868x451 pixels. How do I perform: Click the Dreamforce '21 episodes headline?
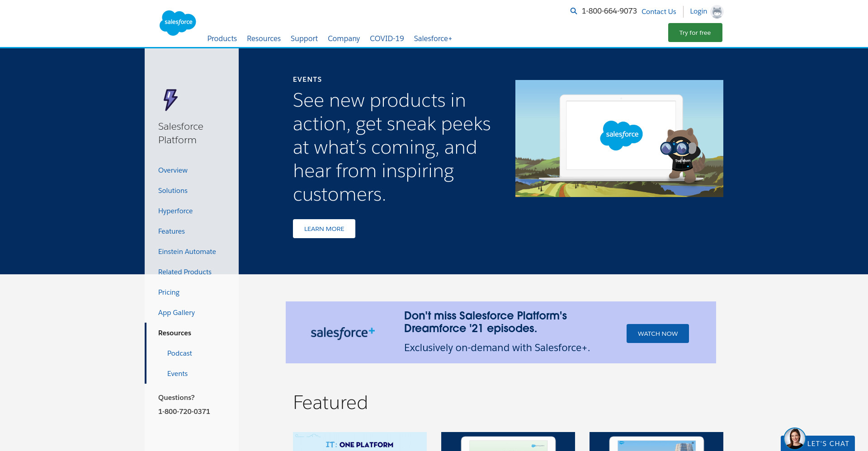coord(485,322)
